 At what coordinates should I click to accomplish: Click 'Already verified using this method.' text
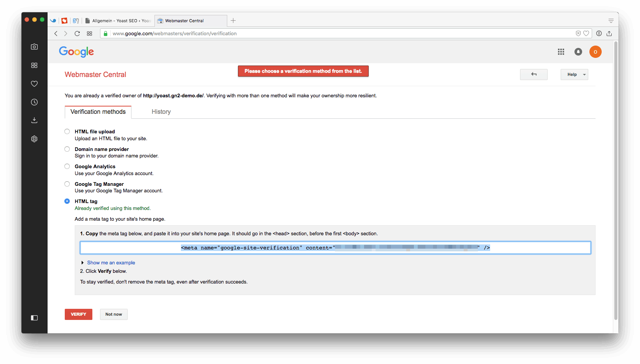pos(113,208)
